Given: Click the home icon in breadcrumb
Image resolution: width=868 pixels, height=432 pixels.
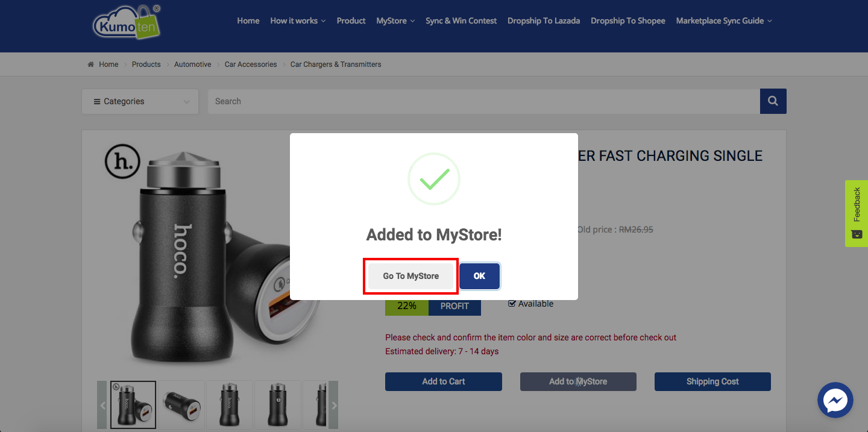Looking at the screenshot, I should [90, 64].
